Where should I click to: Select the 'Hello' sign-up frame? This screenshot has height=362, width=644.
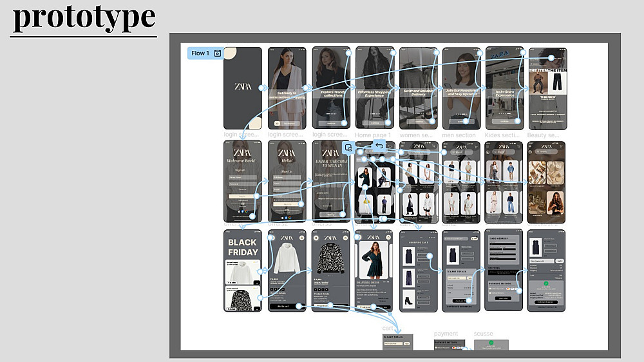point(287,181)
